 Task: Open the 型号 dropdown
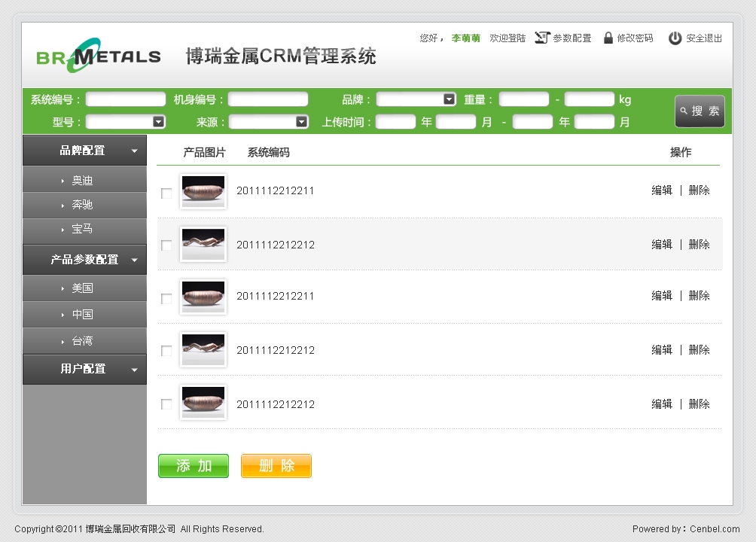point(126,121)
